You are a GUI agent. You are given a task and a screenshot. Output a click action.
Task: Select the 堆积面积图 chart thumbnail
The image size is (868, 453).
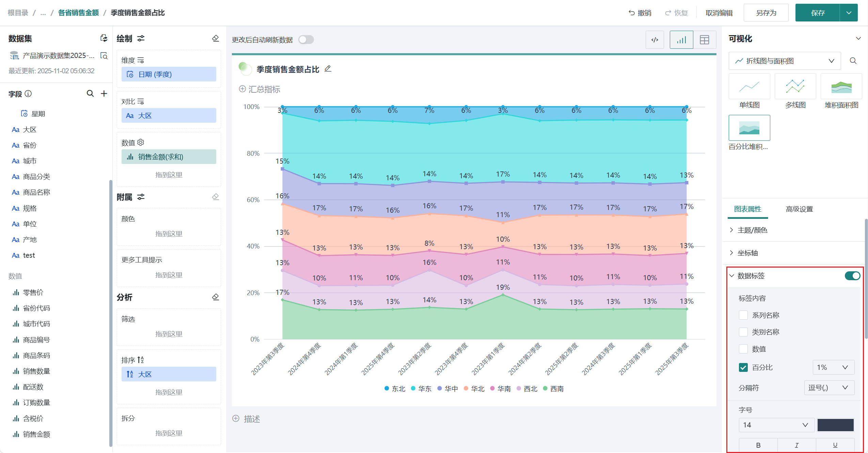[841, 87]
